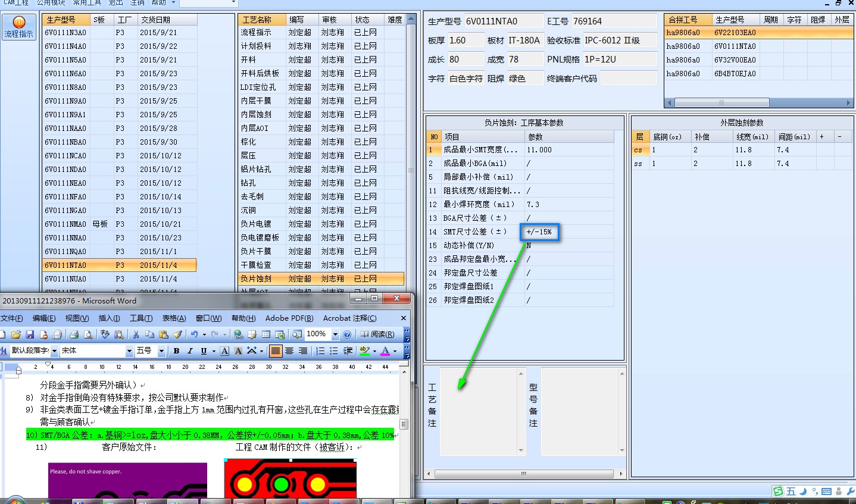
Task: Toggle Italic formatting in Word
Action: click(190, 351)
